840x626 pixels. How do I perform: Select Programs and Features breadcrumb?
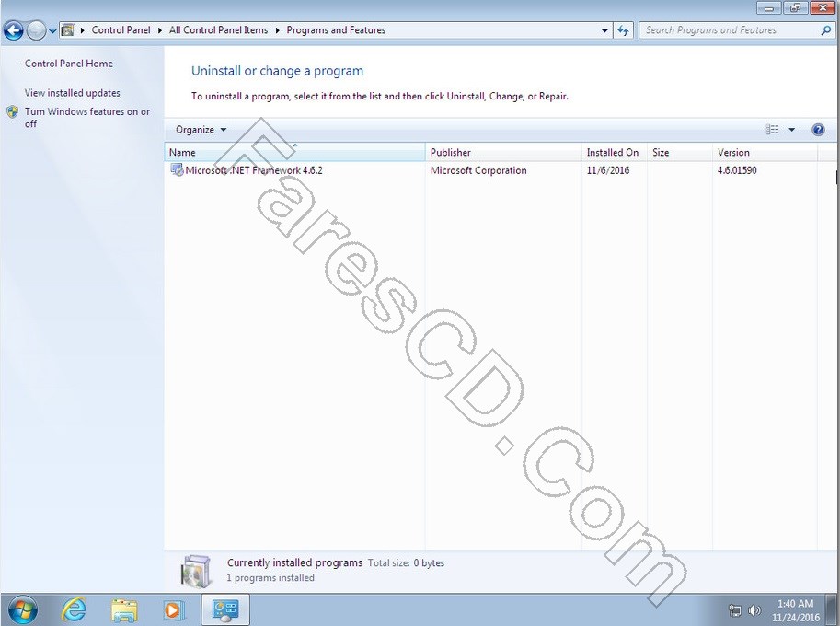(336, 30)
